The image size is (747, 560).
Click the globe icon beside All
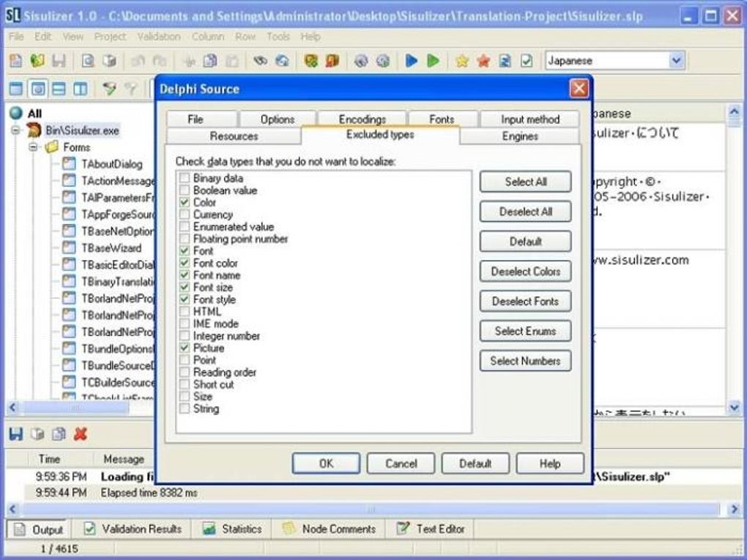point(16,113)
